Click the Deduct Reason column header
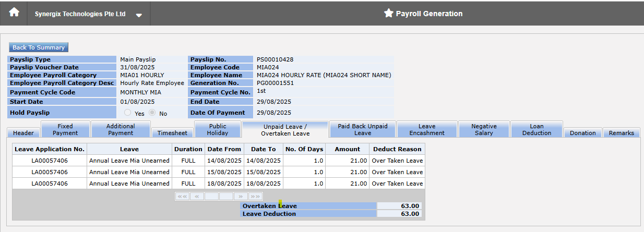The width and height of the screenshot is (644, 232). [397, 149]
